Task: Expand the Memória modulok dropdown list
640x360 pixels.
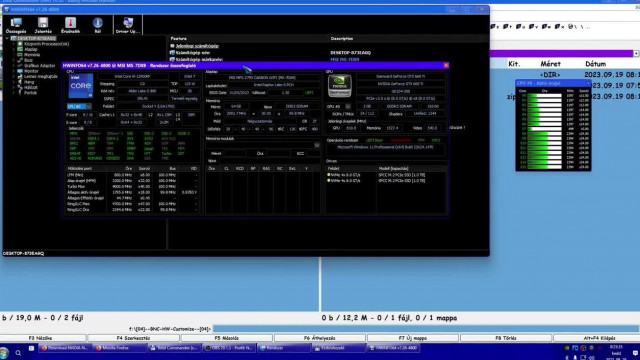Action: pos(263,145)
